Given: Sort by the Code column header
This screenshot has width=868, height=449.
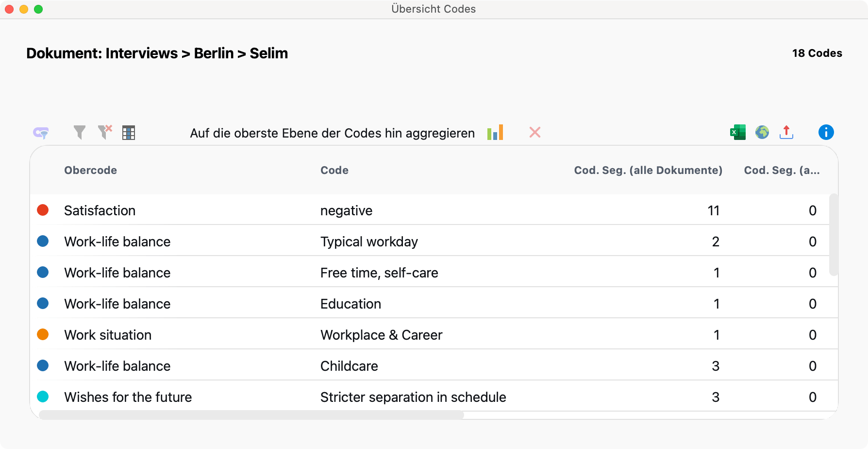Looking at the screenshot, I should 334,170.
